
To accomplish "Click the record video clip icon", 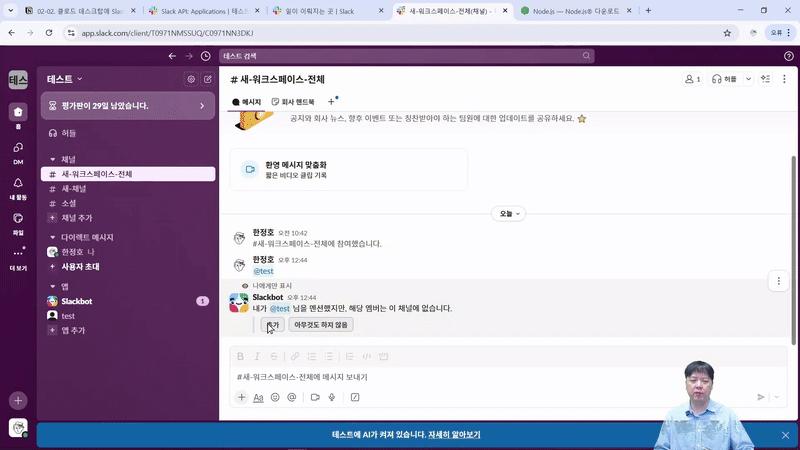I will pyautogui.click(x=314, y=397).
